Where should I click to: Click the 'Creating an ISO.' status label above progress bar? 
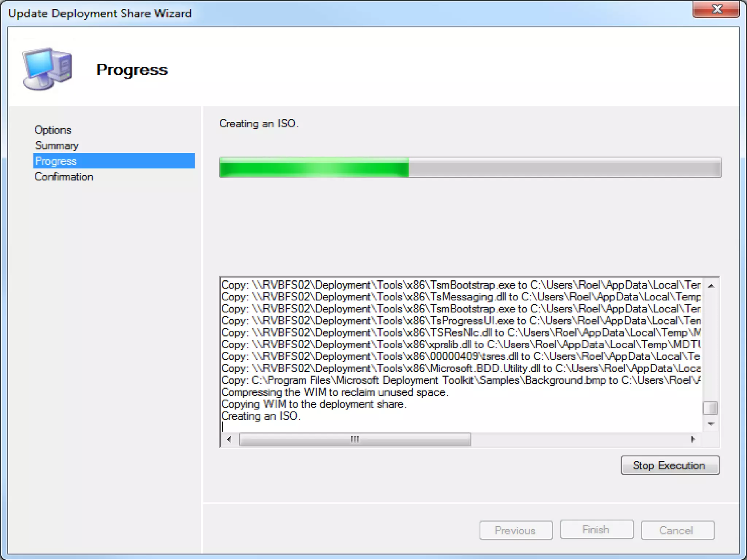[x=259, y=124]
